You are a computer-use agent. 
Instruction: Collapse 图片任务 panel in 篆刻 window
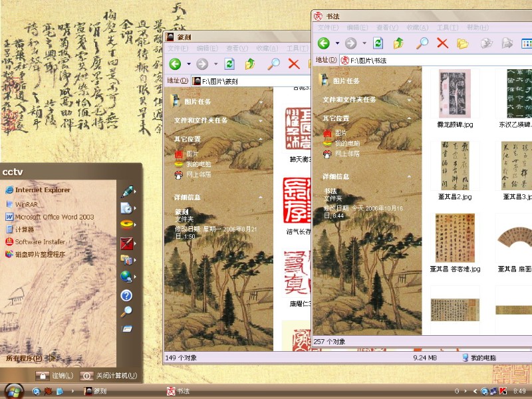261,102
